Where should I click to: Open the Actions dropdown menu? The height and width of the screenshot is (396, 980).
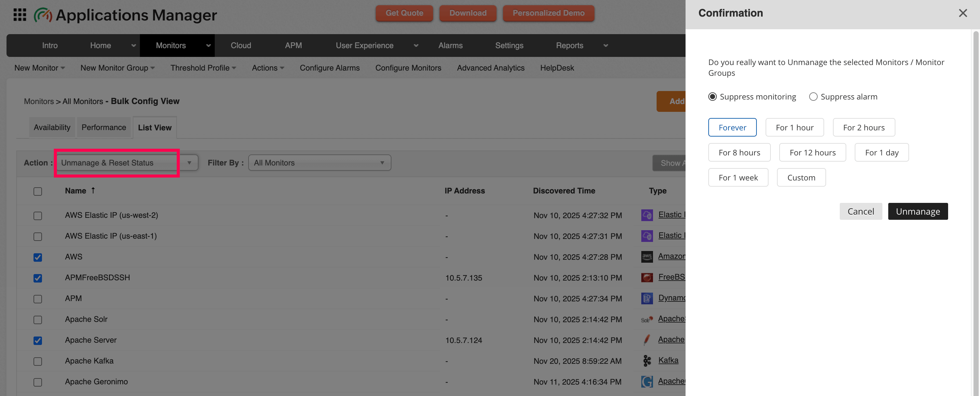[x=268, y=68]
